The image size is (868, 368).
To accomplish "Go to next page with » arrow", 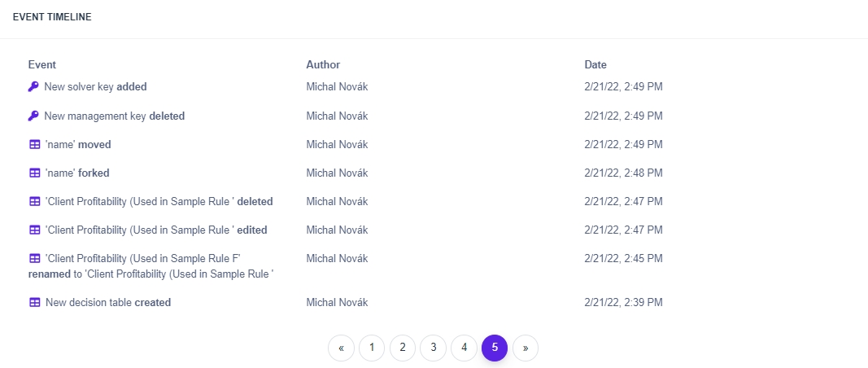I will point(526,348).
